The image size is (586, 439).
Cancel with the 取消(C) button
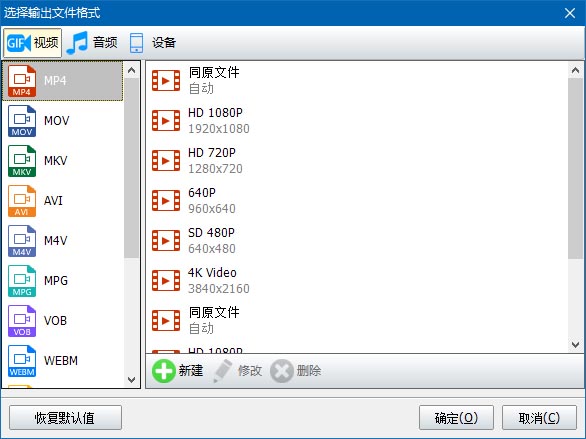pos(539,418)
